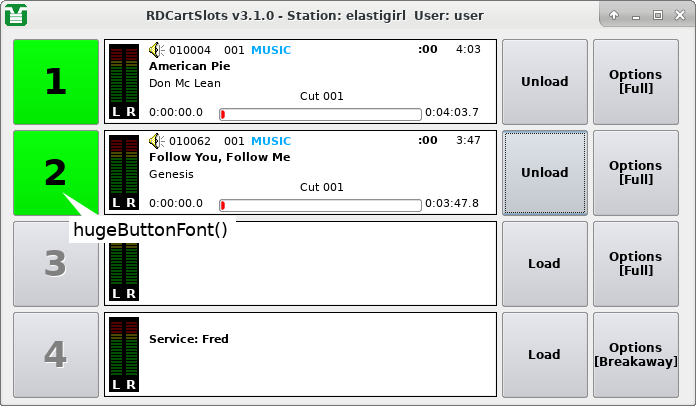
Task: Click the Service: Fred slot display
Action: (320, 355)
